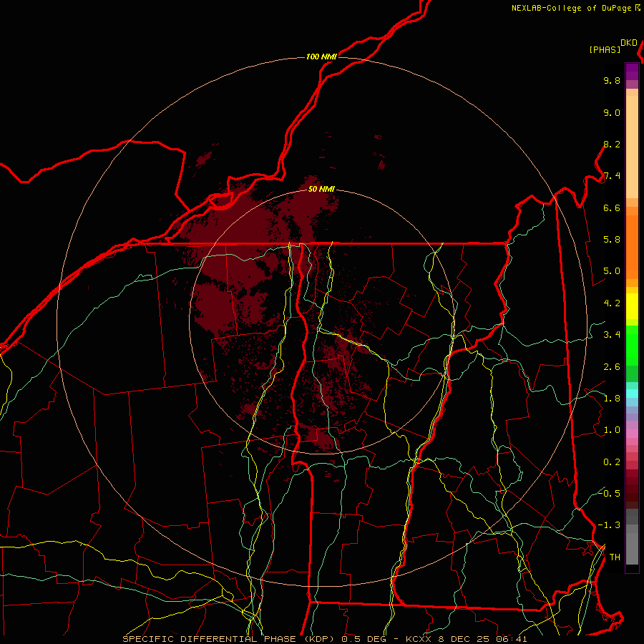The image size is (644, 644).
Task: Click the 1.8 legend value
Action: pos(612,399)
